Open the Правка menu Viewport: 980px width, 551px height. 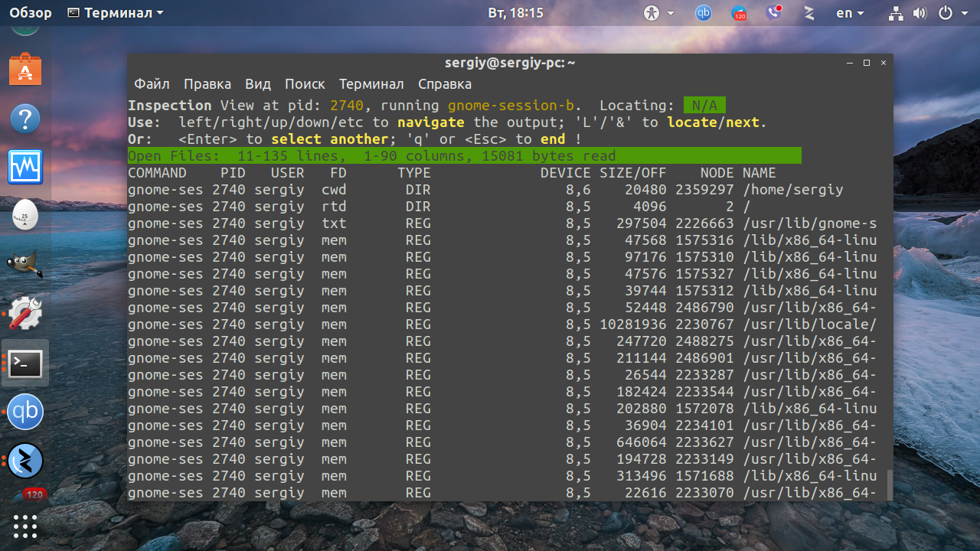coord(207,84)
